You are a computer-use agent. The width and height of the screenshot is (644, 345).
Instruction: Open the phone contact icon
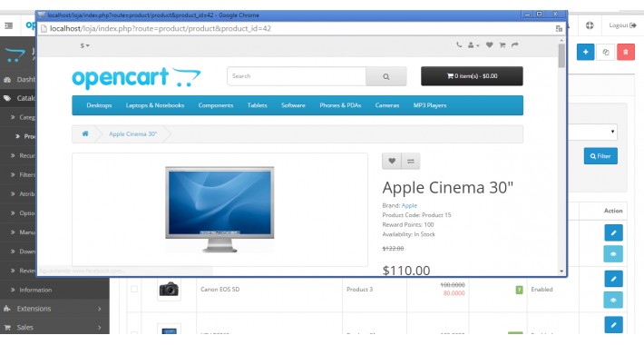[459, 44]
